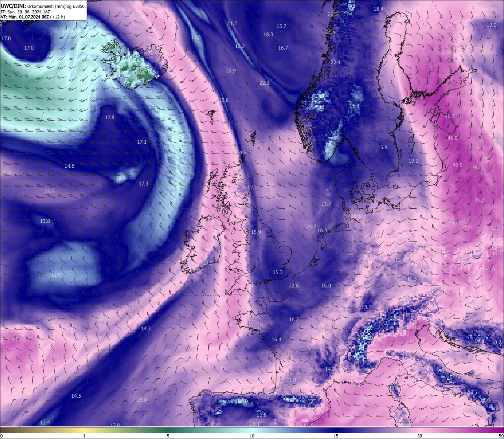Click the 15.3 value over England
The width and height of the screenshot is (504, 439).
click(278, 272)
